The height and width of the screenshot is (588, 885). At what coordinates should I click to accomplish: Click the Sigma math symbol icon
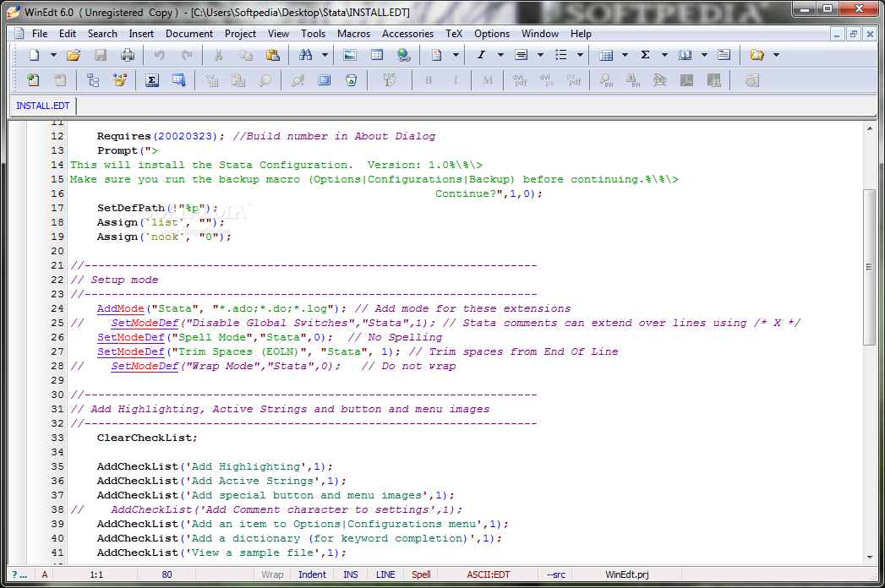[x=645, y=55]
